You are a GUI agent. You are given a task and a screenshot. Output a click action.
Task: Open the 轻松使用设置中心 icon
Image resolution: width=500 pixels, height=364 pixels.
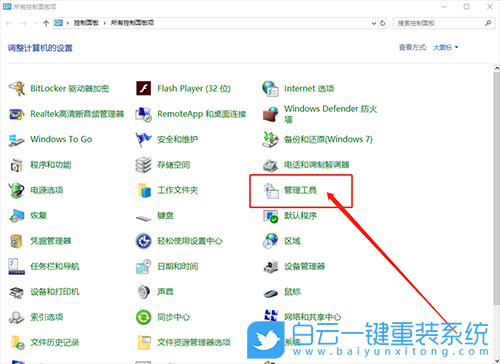[143, 241]
